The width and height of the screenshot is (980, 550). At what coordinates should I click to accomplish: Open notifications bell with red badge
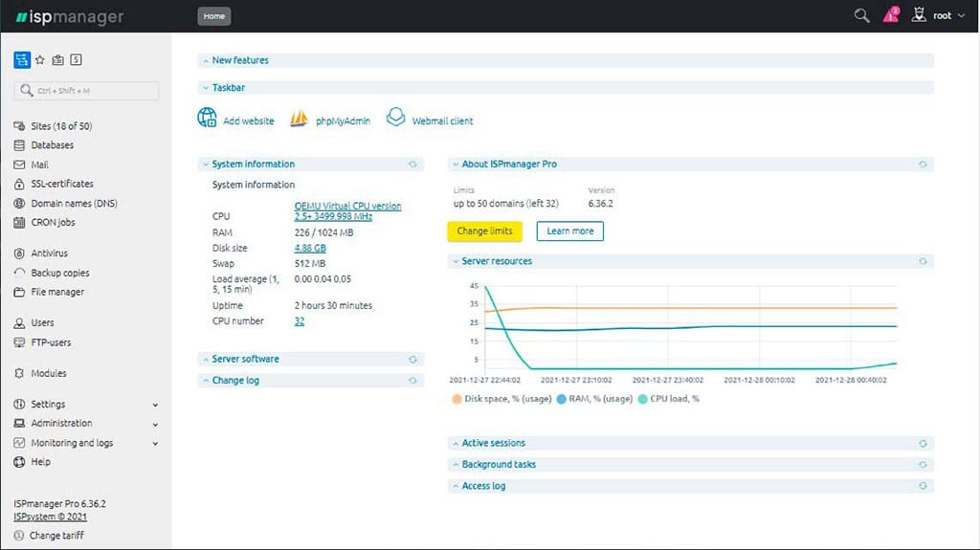tap(891, 15)
